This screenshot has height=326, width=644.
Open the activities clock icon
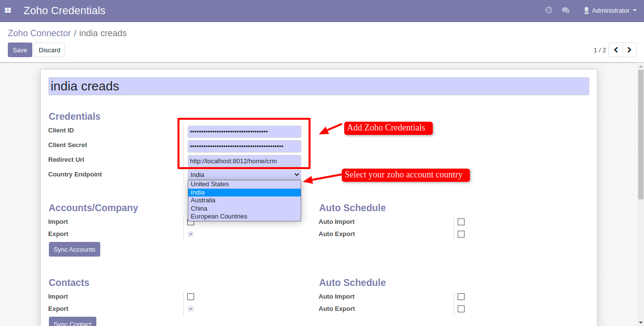(549, 10)
